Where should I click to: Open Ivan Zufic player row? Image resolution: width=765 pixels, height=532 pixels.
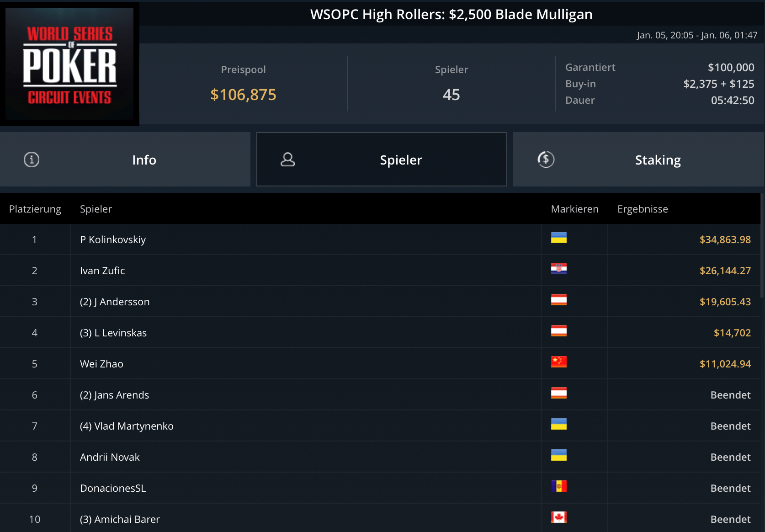coord(102,271)
